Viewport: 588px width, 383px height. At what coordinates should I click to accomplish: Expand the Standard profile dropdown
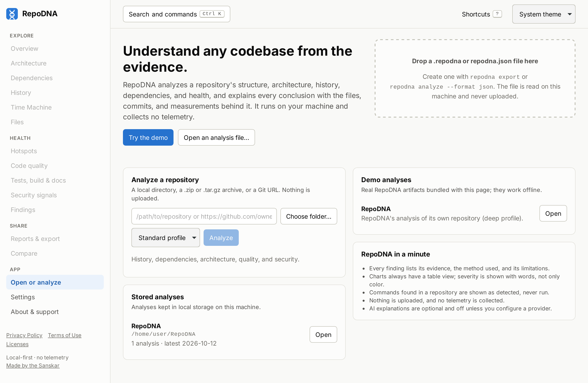tap(165, 238)
